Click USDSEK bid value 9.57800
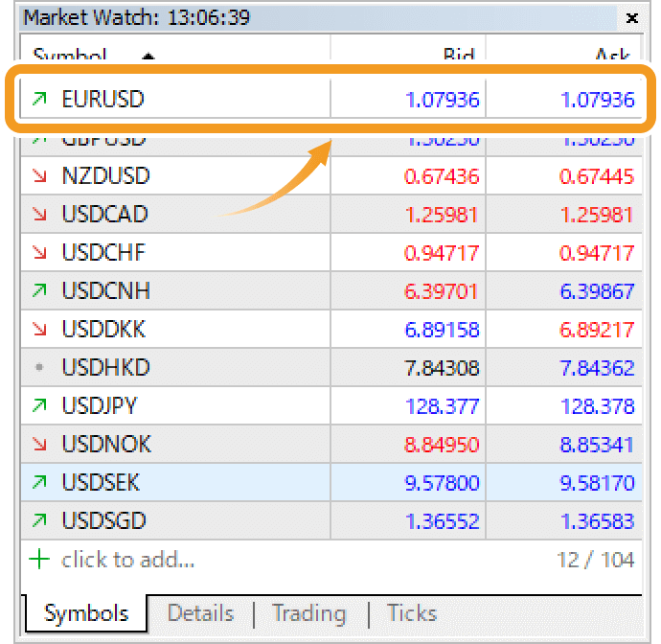This screenshot has height=644, width=661. (442, 483)
